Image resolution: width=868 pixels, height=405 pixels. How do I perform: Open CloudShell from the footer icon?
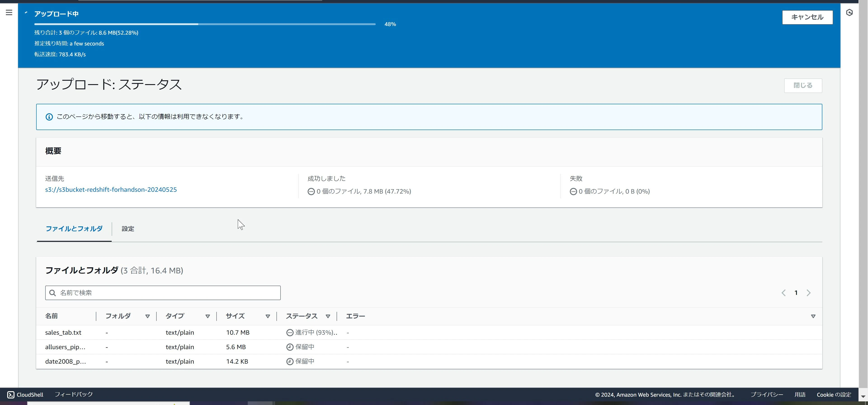[11, 395]
